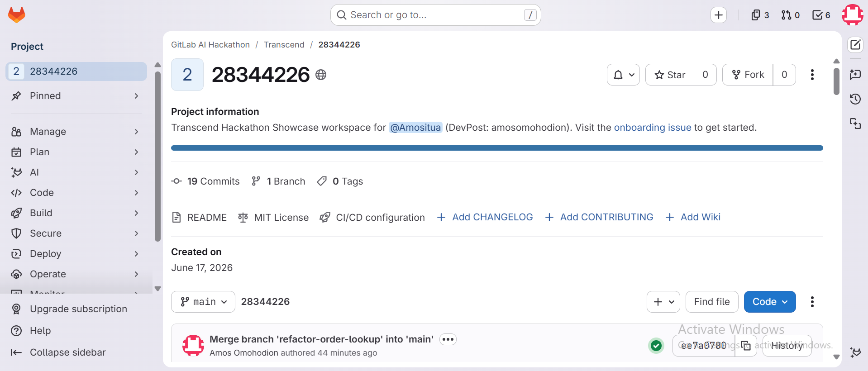
Task: Open the @Amositua user mention
Action: click(415, 128)
